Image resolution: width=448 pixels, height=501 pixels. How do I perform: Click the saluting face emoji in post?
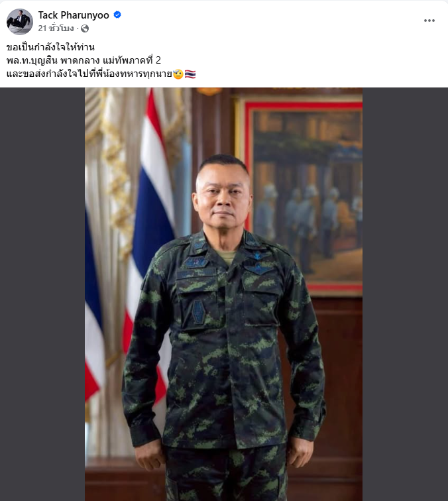[x=178, y=74]
